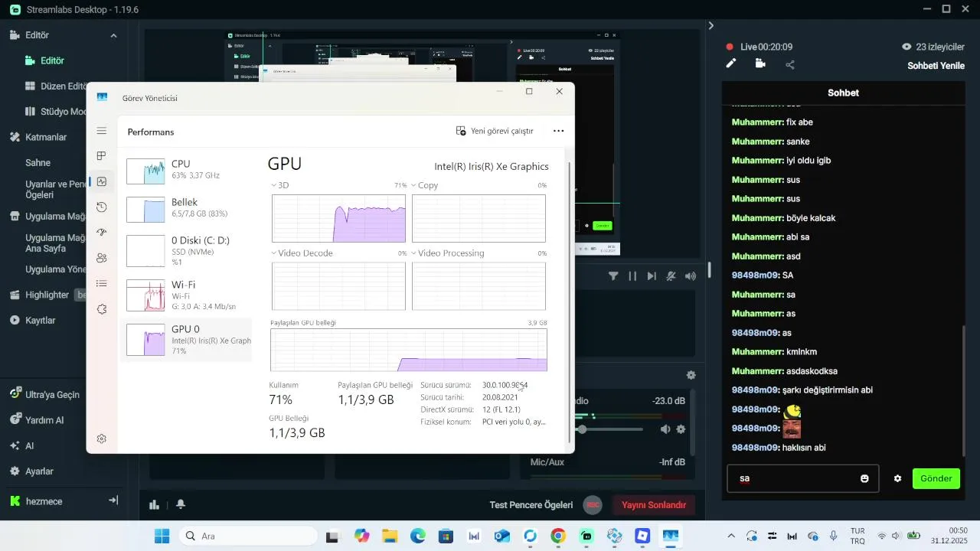Open Ayarlar in Streamlabs sidebar
Viewport: 980px width, 551px height.
(x=39, y=471)
